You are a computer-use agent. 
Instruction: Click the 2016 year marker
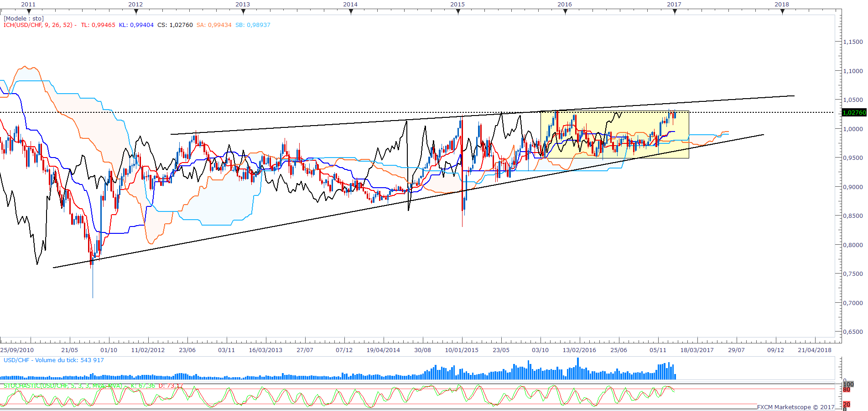click(x=565, y=4)
